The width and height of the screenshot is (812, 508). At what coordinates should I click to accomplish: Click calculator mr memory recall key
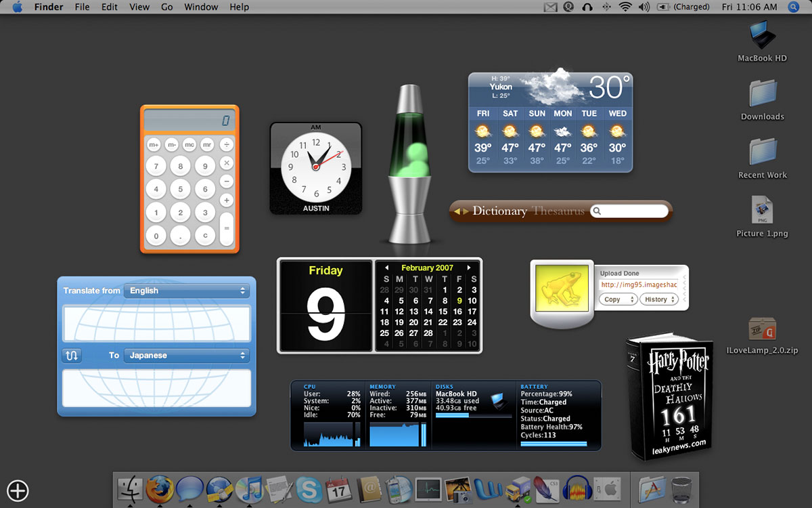(207, 145)
